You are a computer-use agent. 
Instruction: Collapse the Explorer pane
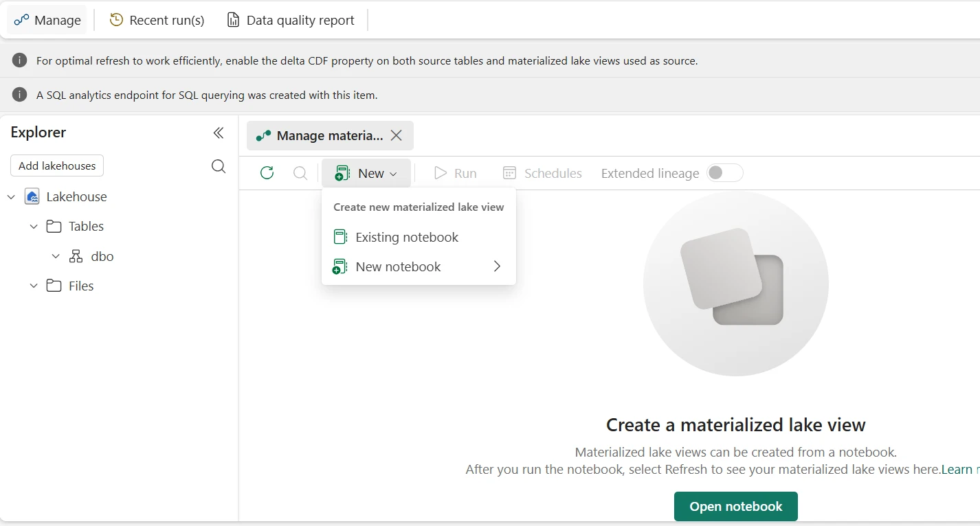coord(219,133)
